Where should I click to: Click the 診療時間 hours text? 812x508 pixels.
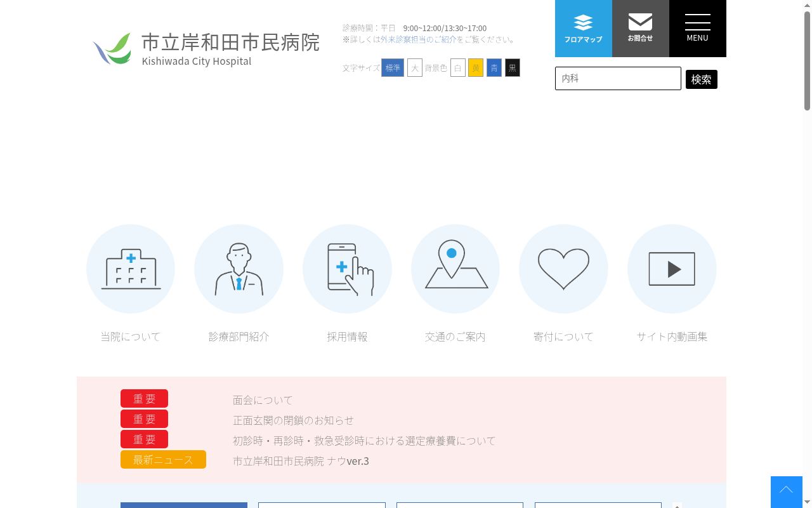[414, 29]
